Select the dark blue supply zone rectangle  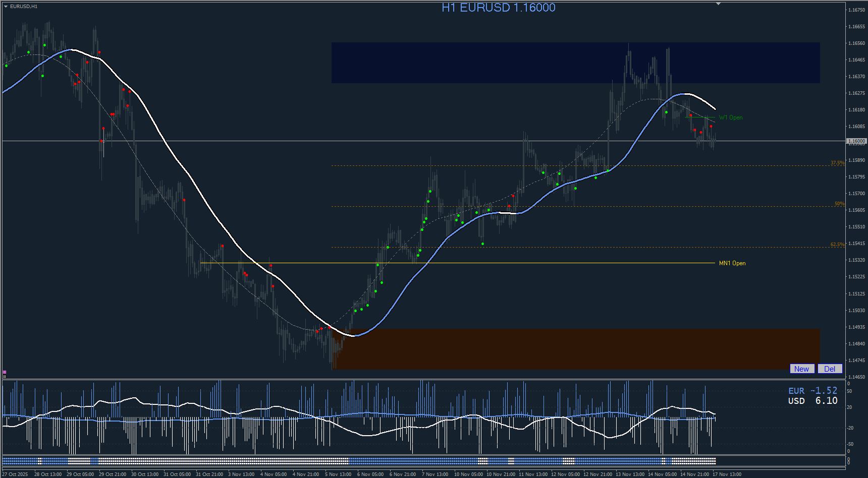[x=575, y=63]
